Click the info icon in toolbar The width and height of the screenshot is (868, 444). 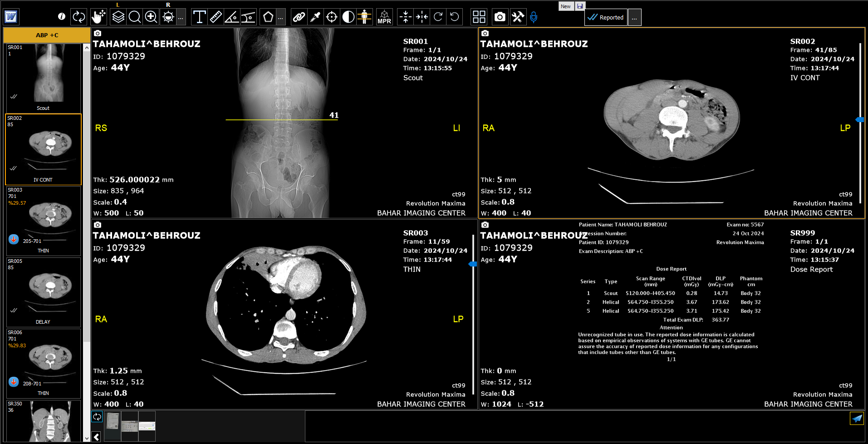(x=62, y=17)
